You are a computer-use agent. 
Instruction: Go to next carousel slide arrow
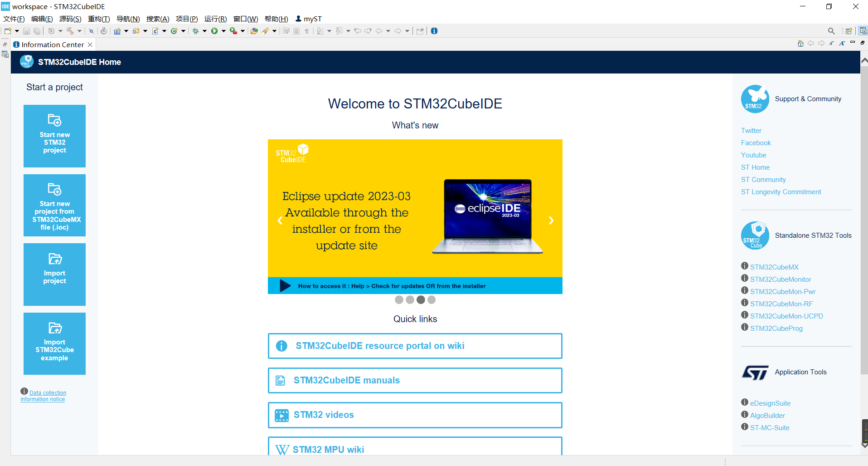point(551,221)
